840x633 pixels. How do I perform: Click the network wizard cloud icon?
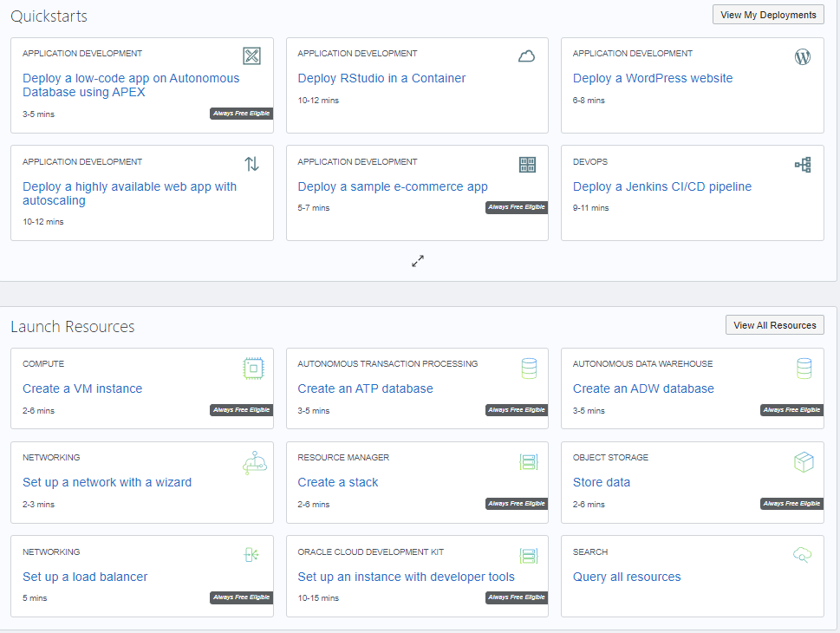[x=255, y=462]
